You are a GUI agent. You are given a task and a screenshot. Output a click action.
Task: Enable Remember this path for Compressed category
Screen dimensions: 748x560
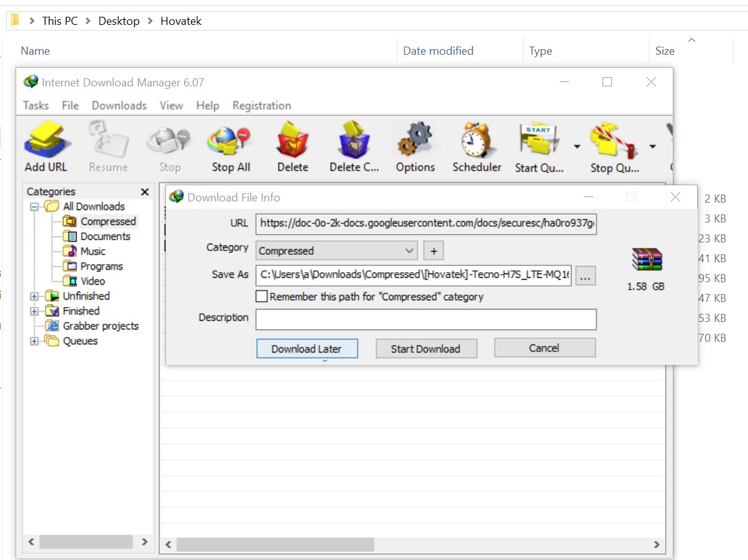click(262, 296)
